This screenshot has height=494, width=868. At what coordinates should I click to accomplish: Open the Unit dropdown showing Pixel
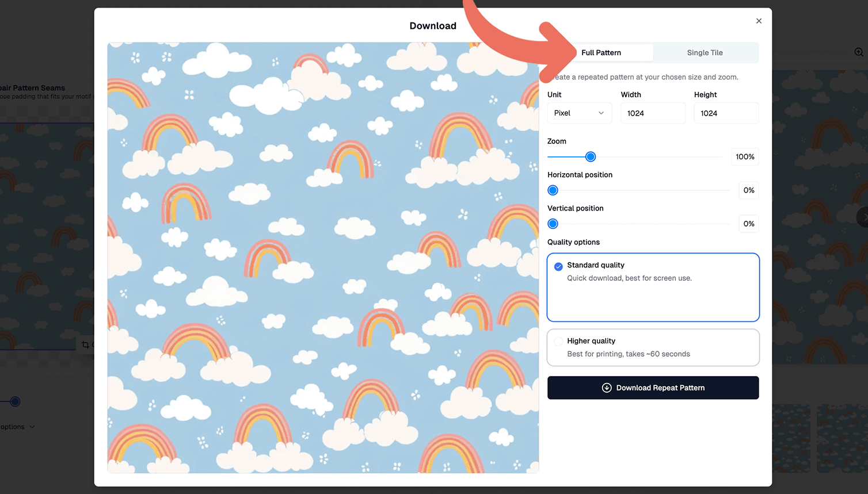click(579, 113)
